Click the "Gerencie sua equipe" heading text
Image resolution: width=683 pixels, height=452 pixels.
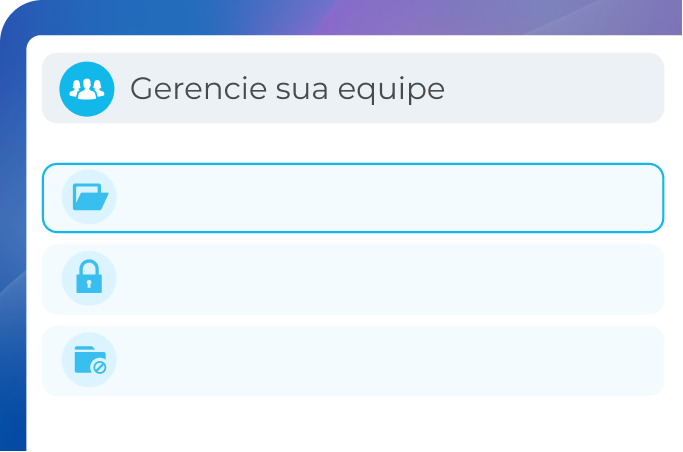(x=287, y=89)
